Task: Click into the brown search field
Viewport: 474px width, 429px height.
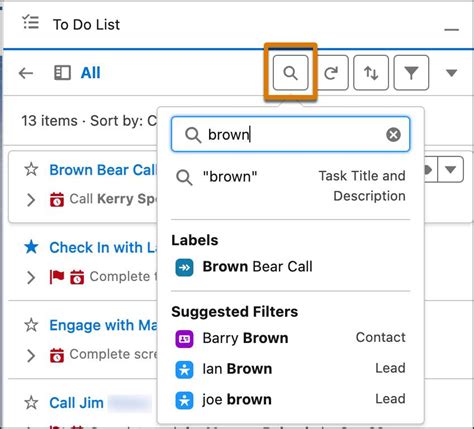Action: pos(290,135)
